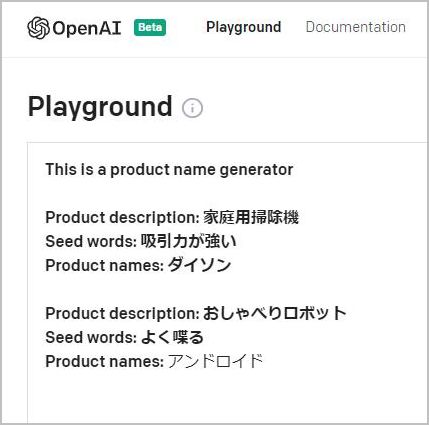429x425 pixels.
Task: Open the Documentation nav link
Action: coord(356,27)
